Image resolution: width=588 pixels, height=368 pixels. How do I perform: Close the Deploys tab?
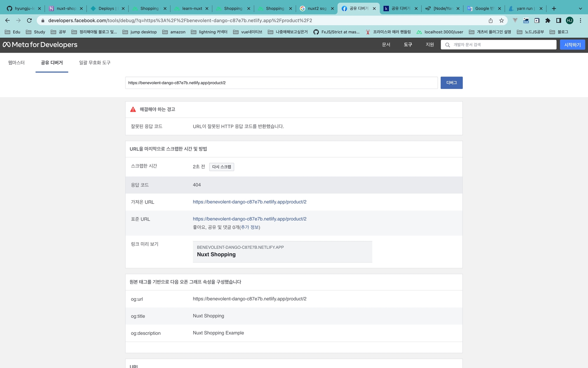coord(123,9)
